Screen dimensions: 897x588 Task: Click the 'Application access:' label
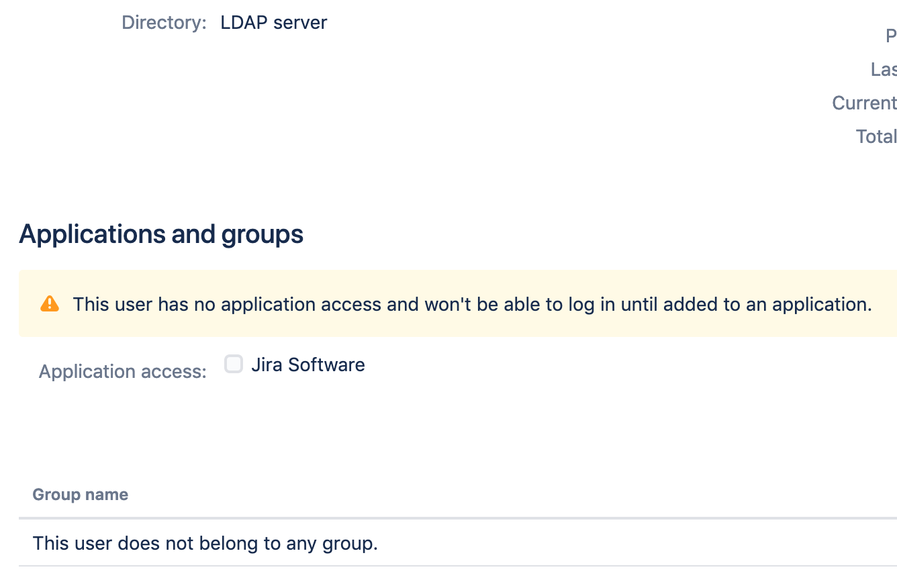123,371
